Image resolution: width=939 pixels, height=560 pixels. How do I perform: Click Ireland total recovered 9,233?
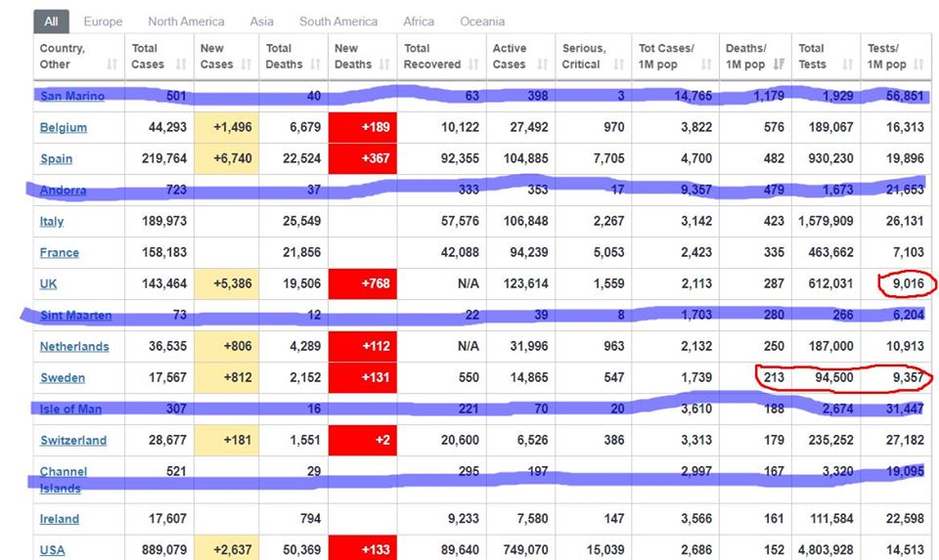coord(464,519)
